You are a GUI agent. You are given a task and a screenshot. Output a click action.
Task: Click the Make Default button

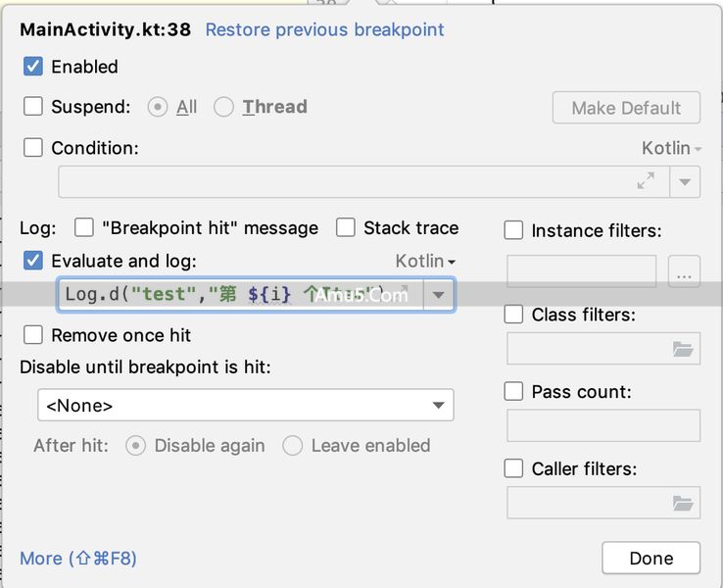pyautogui.click(x=626, y=108)
